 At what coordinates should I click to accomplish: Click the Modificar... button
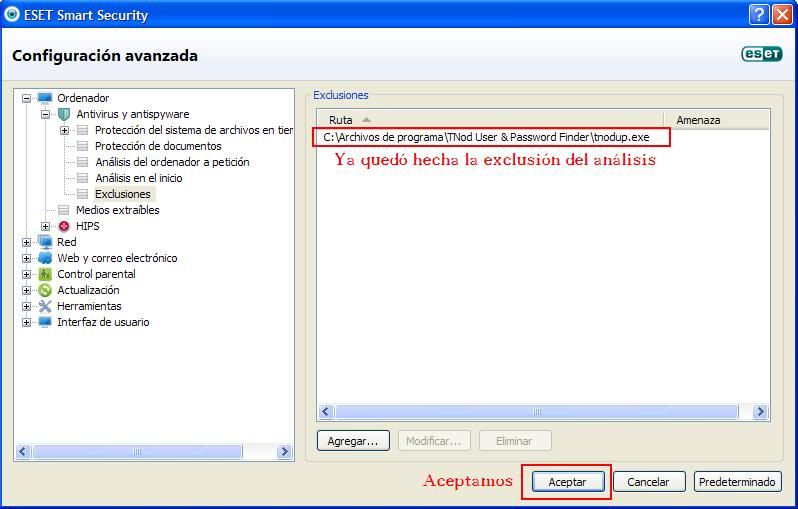(434, 441)
